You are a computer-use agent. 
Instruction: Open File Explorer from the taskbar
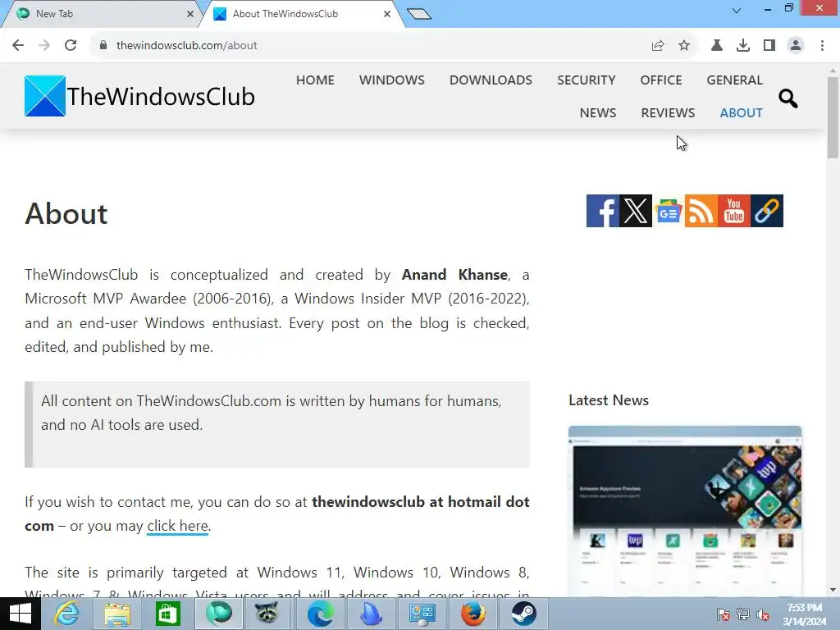click(x=117, y=614)
